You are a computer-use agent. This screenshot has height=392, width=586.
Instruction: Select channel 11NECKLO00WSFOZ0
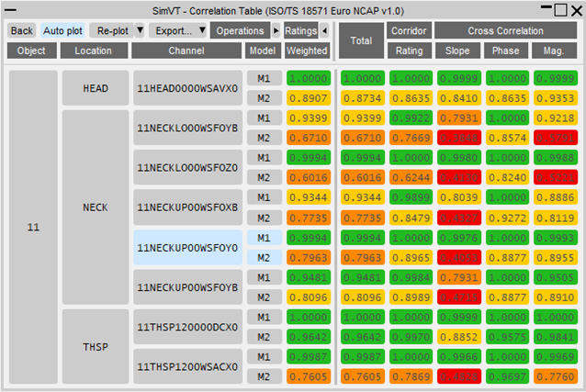tap(187, 167)
